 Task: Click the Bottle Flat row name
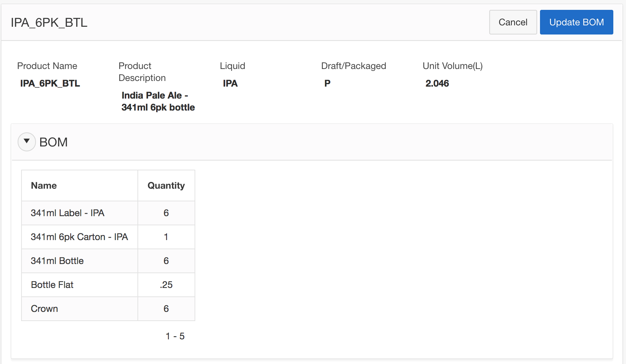point(52,285)
